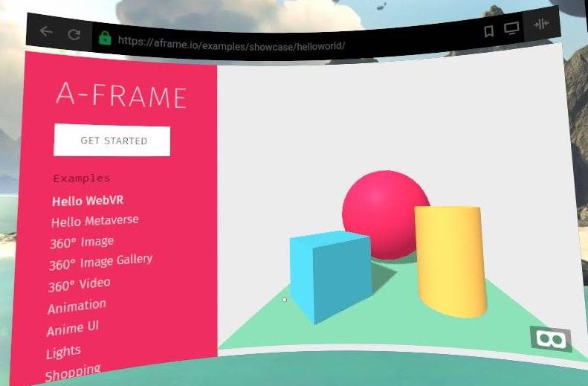Click the green padlock security icon
This screenshot has width=588, height=386.
coord(105,38)
